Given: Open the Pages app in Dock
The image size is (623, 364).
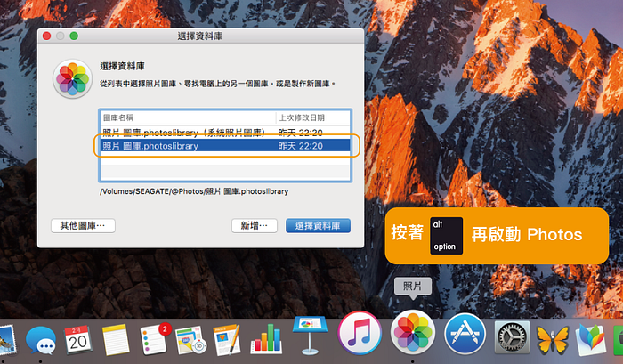Looking at the screenshot, I should click(226, 340).
